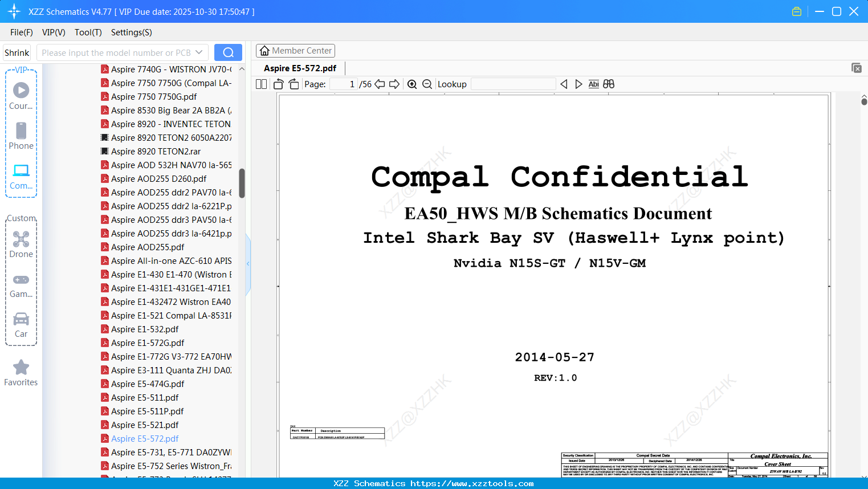Open Aspire All-in-one AZC-610 file
Image resolution: width=868 pixels, height=489 pixels.
pos(166,260)
